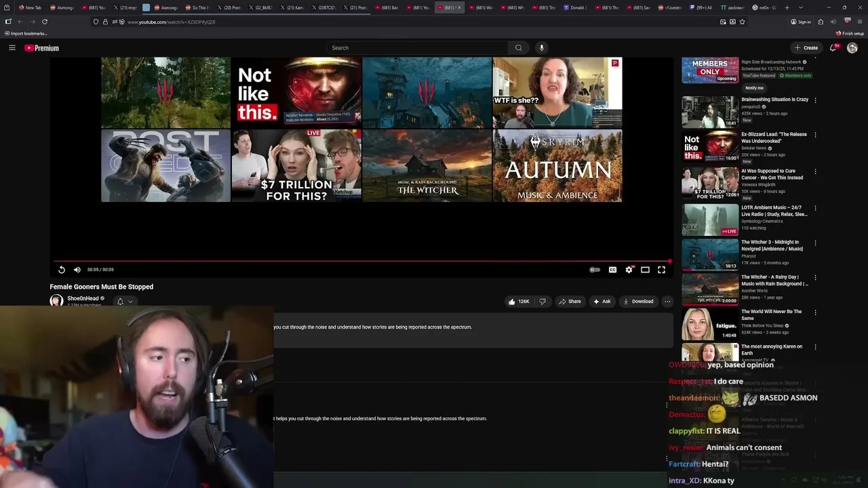Open the account avatar menu
Viewport: 868px width, 488px height.
852,47
